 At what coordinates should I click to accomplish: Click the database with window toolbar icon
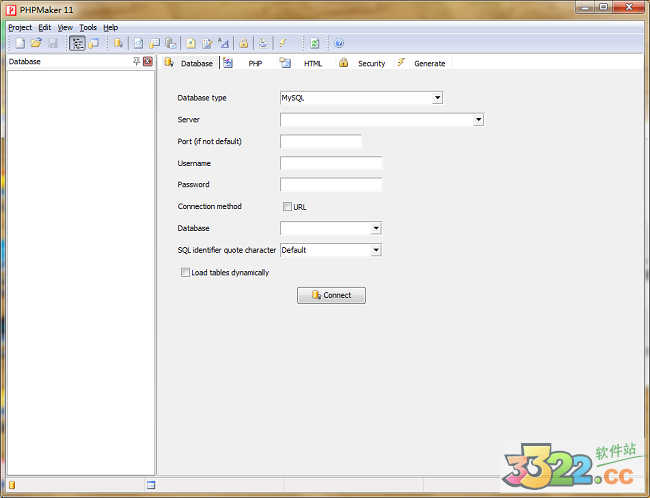170,43
